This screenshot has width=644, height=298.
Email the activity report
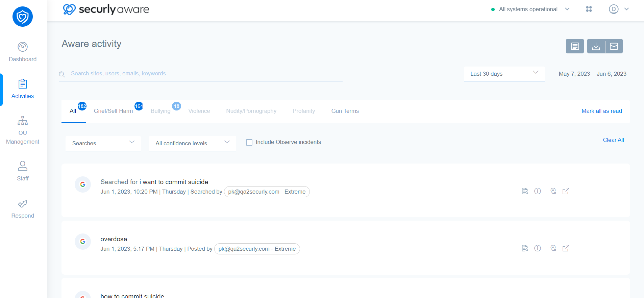(614, 46)
